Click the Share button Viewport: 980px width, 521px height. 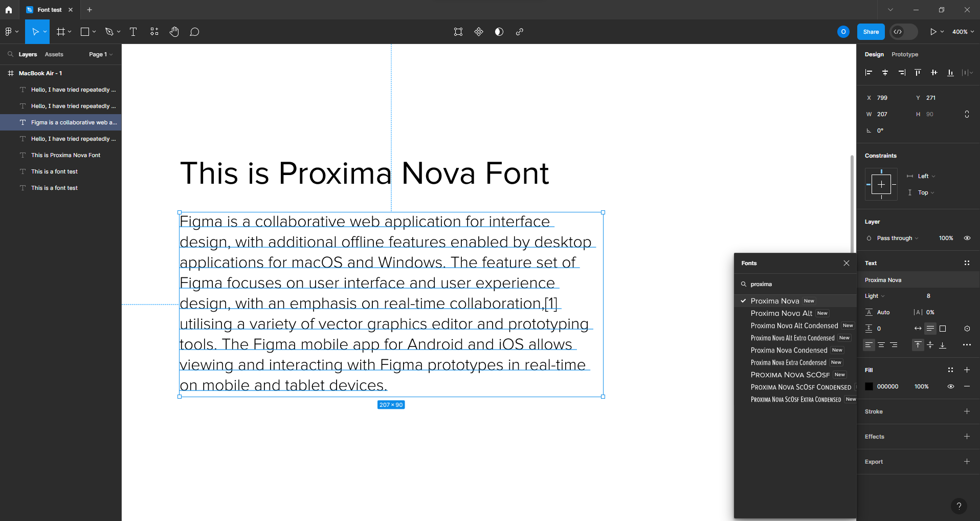(871, 32)
